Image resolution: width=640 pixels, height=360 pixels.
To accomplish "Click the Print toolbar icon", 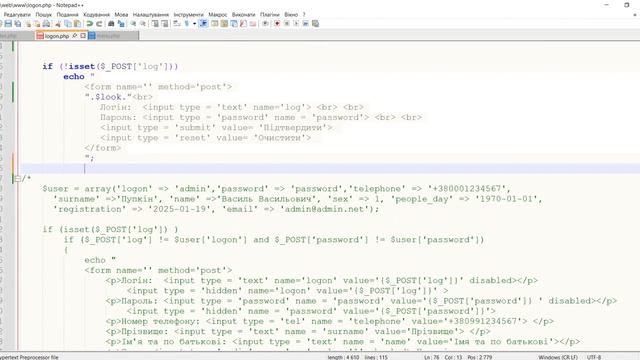I will pyautogui.click(x=46, y=24).
